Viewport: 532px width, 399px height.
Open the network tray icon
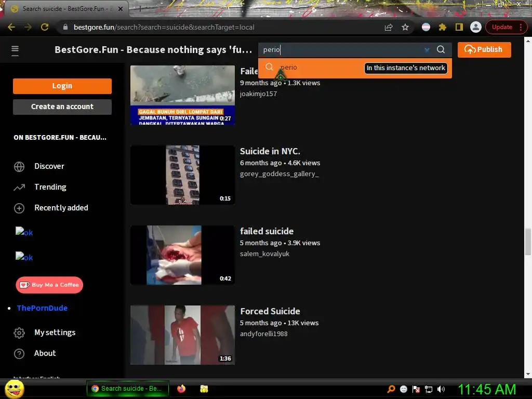[x=429, y=389]
